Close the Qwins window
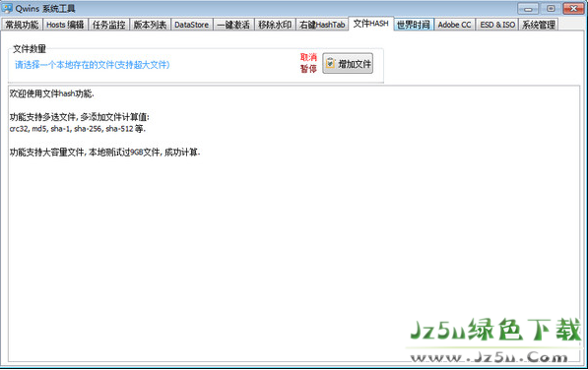 573,8
